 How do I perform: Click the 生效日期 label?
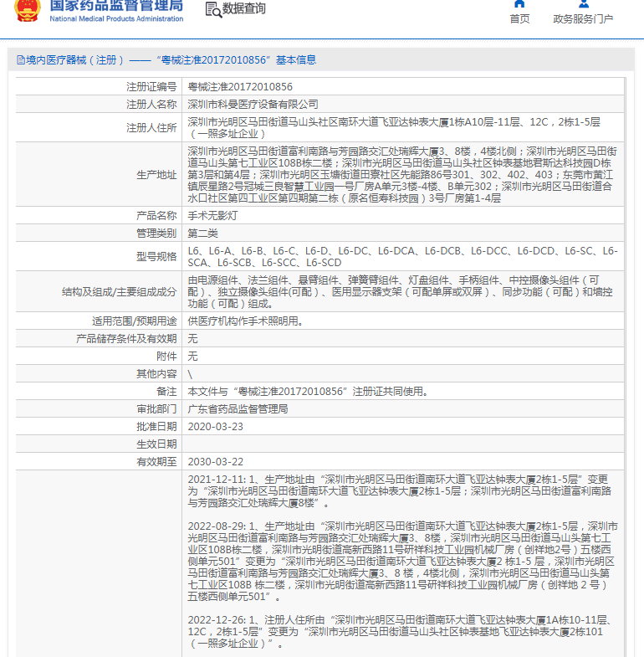(156, 444)
